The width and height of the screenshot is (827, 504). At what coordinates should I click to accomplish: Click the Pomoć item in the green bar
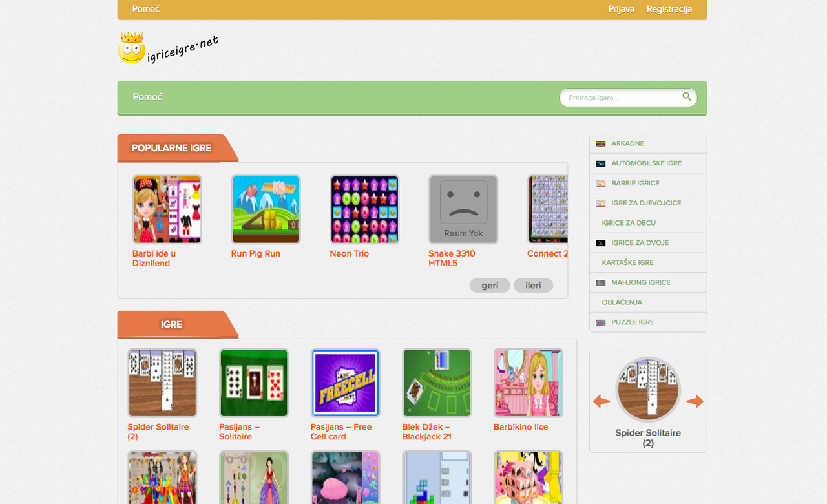pyautogui.click(x=147, y=97)
